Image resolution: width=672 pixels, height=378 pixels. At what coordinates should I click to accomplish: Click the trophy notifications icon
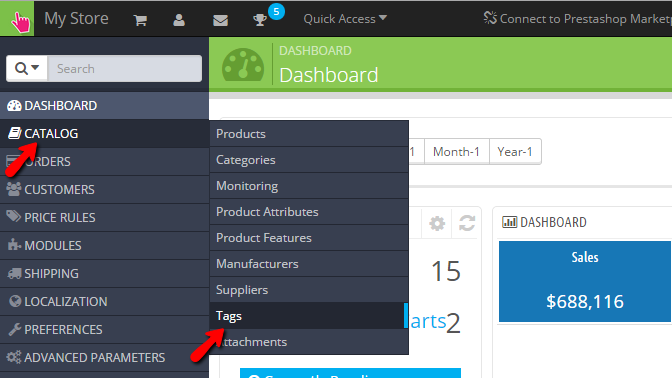coord(259,20)
